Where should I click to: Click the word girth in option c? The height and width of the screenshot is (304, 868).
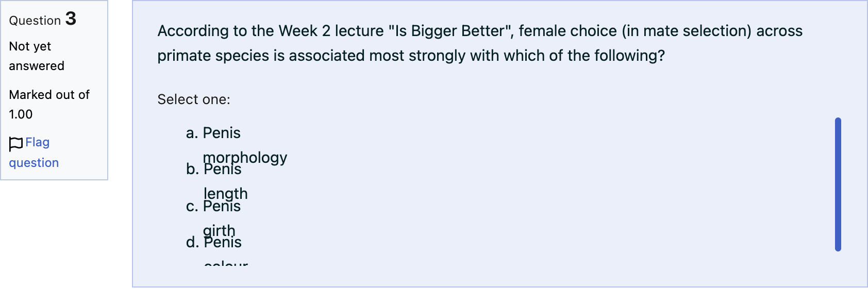(219, 231)
